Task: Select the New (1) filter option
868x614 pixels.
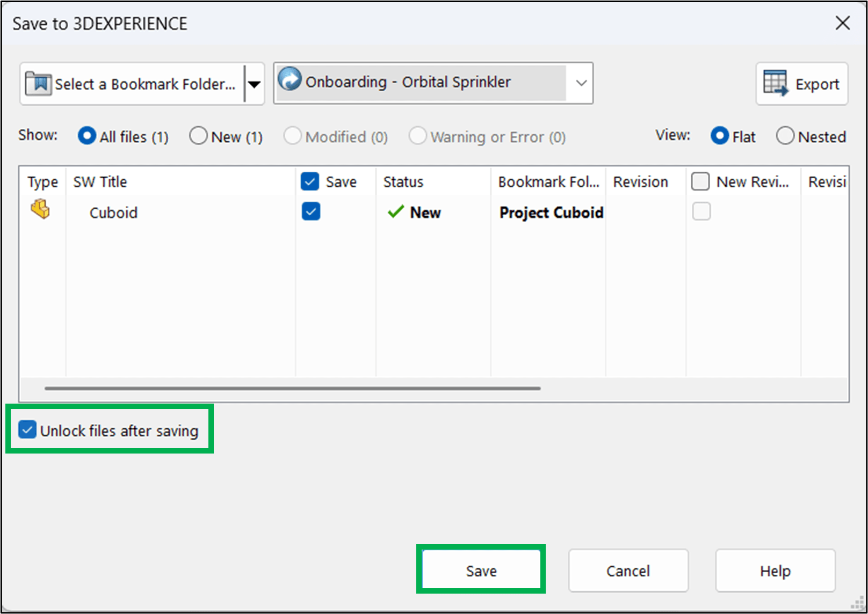Action: click(198, 136)
